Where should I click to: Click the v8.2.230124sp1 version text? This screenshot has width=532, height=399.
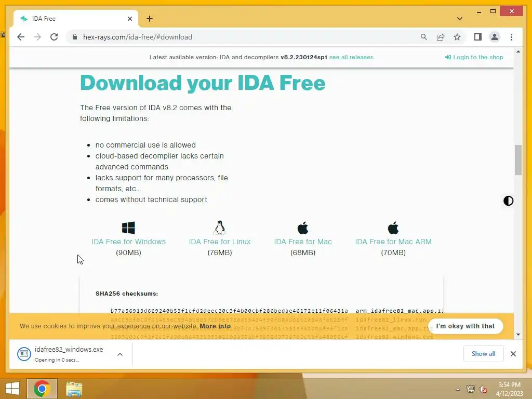[x=303, y=57]
